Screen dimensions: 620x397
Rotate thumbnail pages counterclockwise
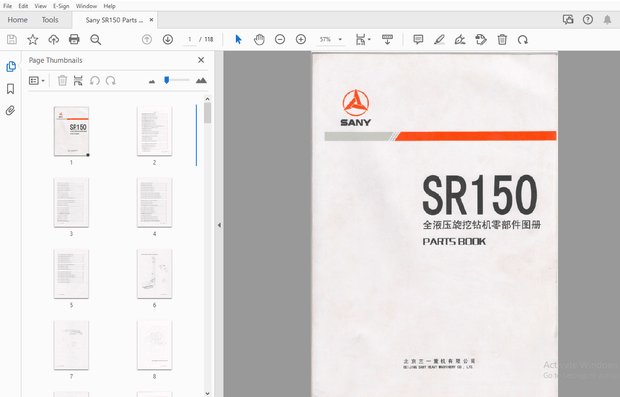(x=95, y=81)
